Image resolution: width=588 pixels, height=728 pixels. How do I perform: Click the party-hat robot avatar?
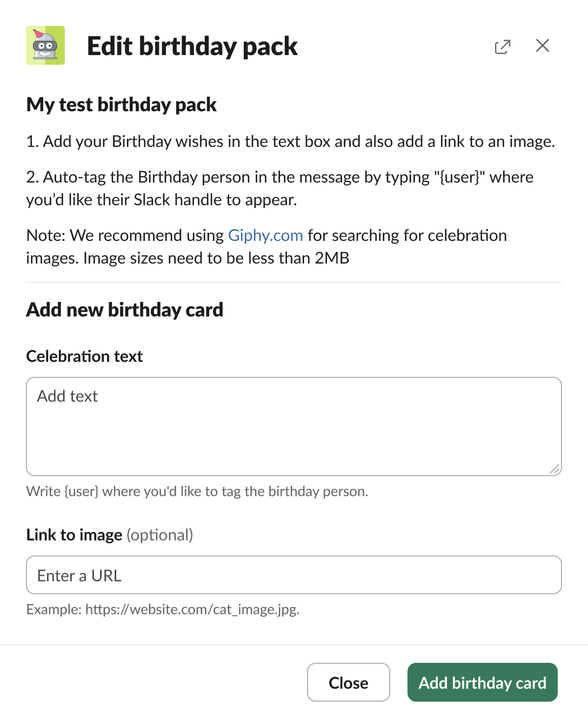pos(45,46)
